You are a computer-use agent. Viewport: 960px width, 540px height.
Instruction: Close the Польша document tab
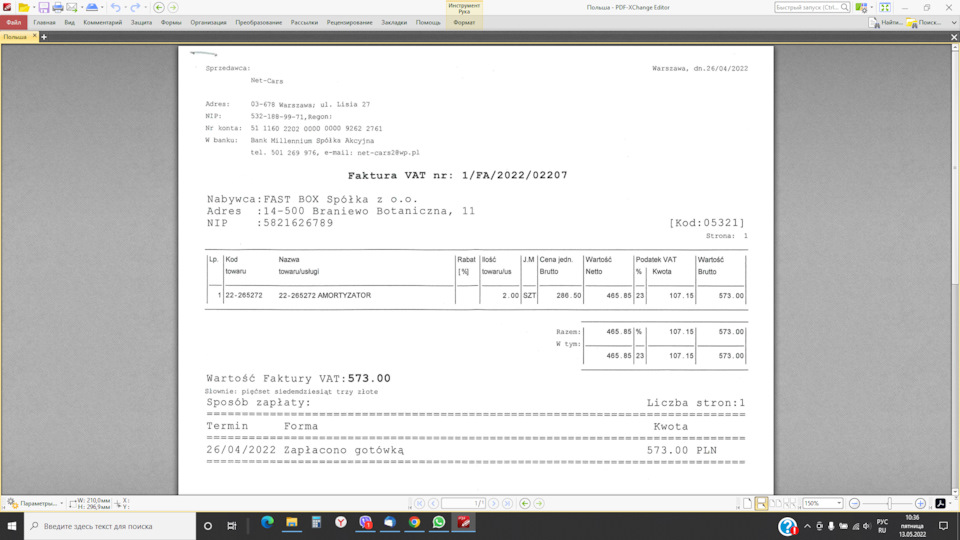coord(34,36)
